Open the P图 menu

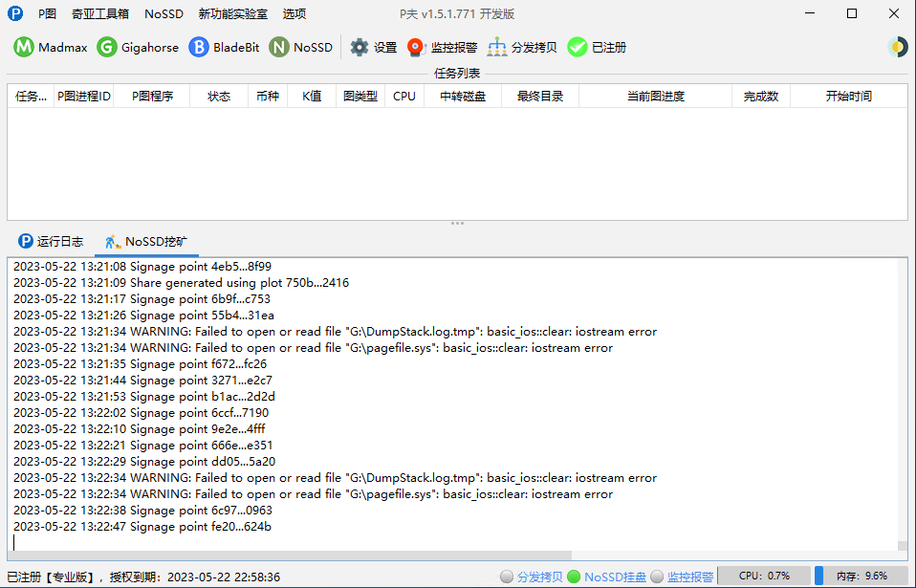47,13
